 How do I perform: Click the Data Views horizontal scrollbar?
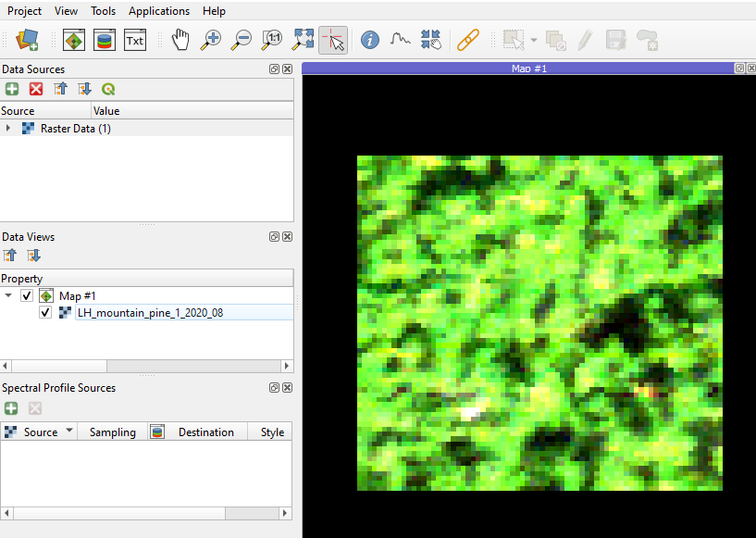[x=56, y=366]
